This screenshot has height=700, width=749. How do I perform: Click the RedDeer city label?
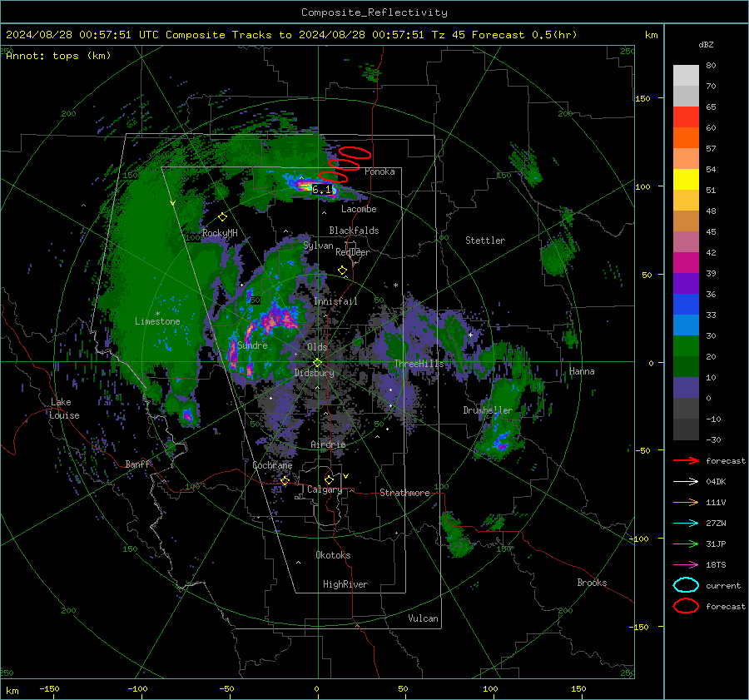(353, 252)
